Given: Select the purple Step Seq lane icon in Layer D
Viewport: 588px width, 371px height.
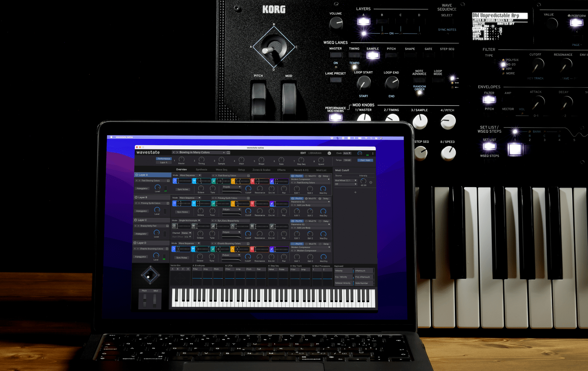Looking at the screenshot, I should 272,249.
